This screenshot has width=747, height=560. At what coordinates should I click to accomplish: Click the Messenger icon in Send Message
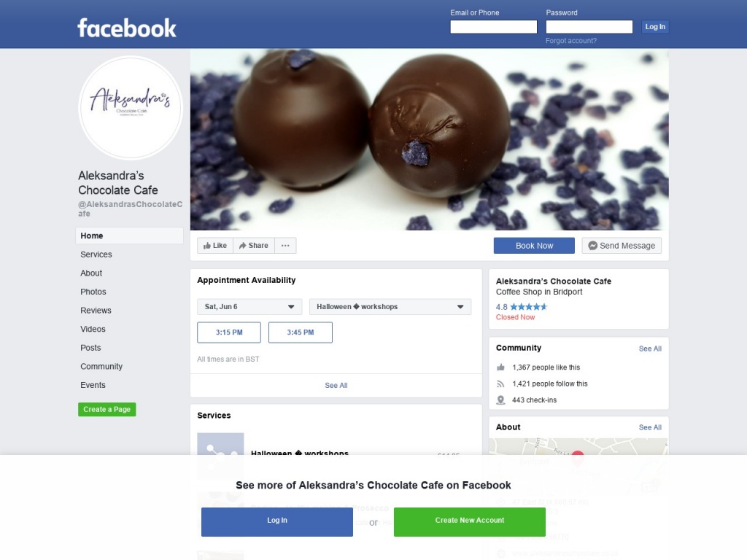click(x=592, y=245)
